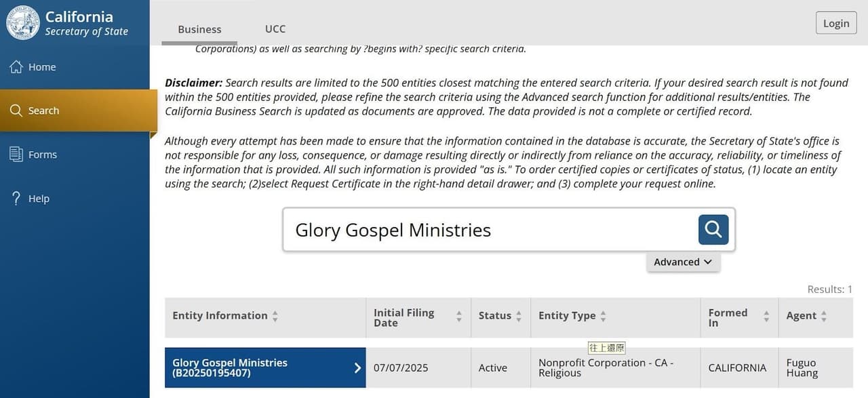Screen dimensions: 868x398
Task: Open the Help sidebar item
Action: pos(75,199)
